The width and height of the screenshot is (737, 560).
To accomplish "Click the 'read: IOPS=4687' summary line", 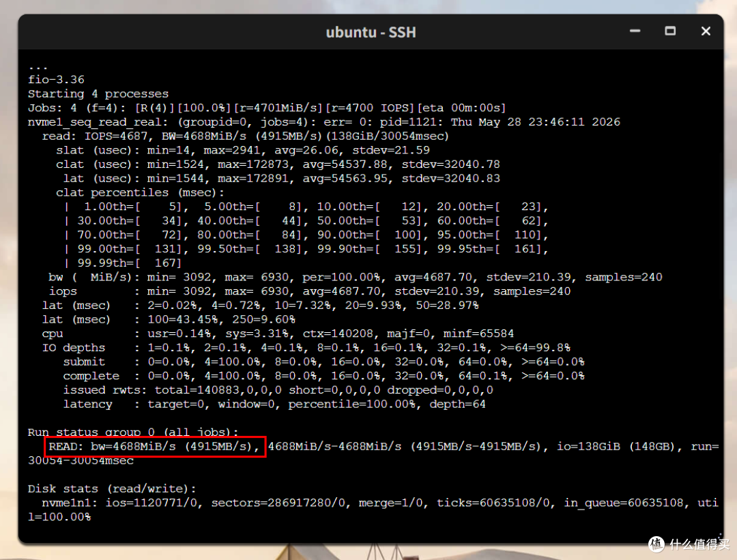I will point(246,136).
